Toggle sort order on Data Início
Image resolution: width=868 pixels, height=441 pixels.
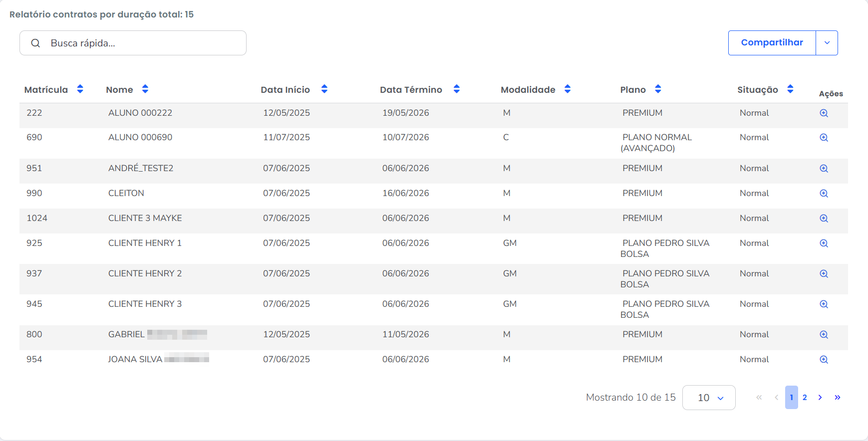(324, 89)
